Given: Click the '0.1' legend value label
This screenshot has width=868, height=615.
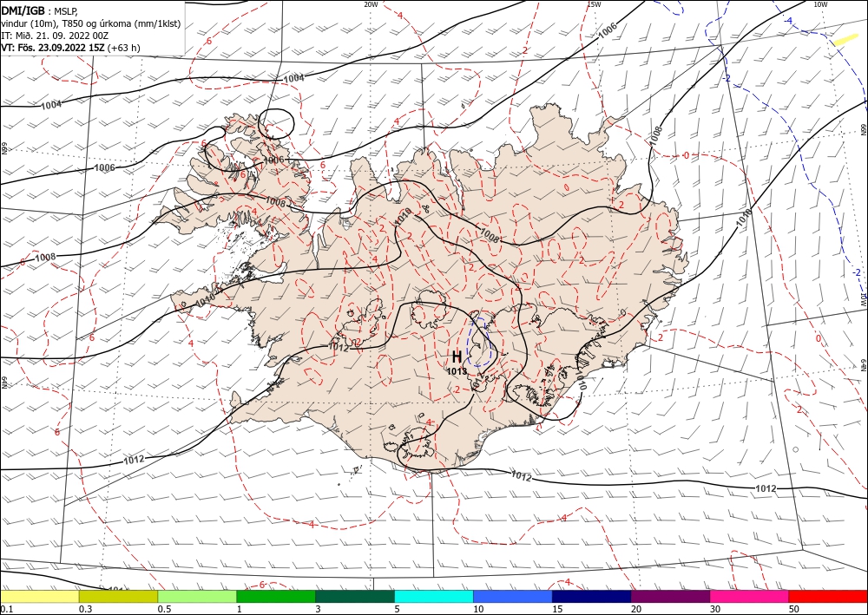Looking at the screenshot, I should (x=6, y=609).
